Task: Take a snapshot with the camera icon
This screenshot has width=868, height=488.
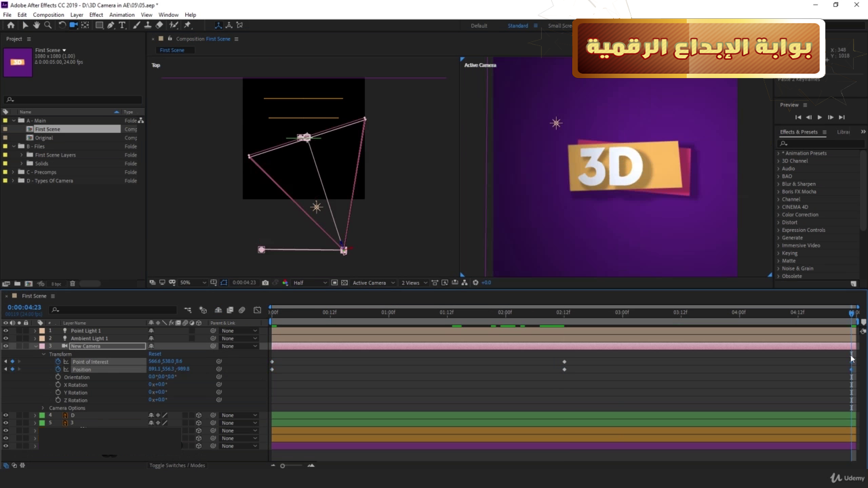Action: (265, 283)
